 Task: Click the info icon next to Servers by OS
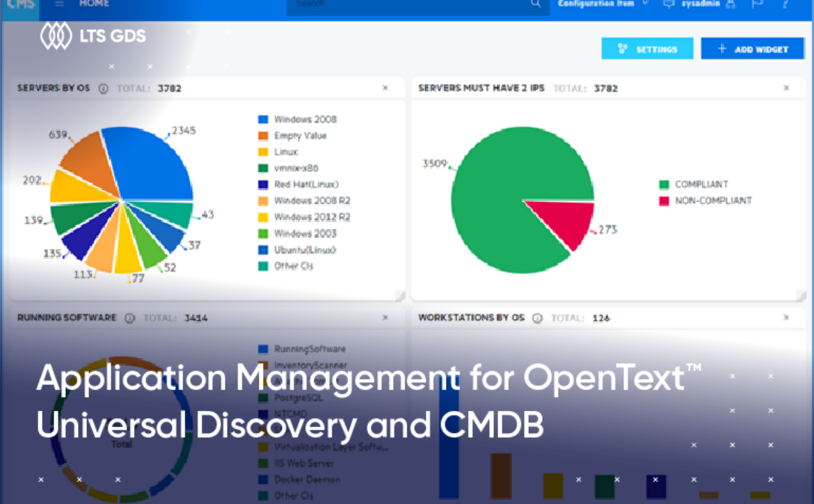[103, 88]
